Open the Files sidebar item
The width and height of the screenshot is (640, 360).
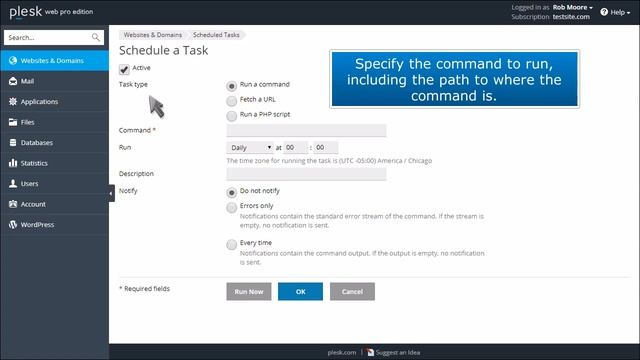click(x=55, y=122)
